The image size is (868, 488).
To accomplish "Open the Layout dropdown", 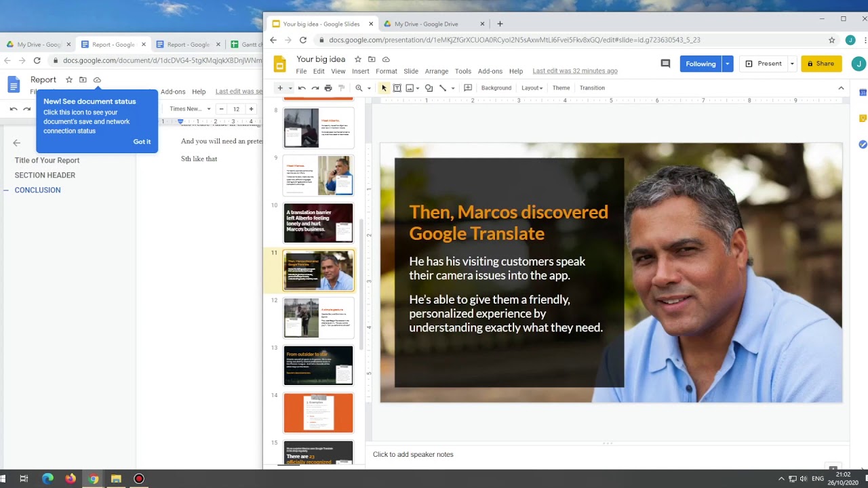I will coord(532,88).
